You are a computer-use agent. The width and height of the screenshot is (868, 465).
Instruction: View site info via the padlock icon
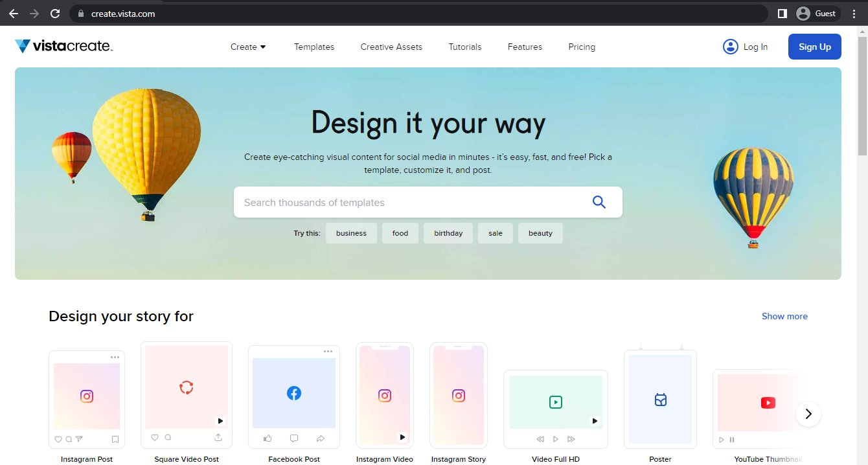click(x=81, y=14)
